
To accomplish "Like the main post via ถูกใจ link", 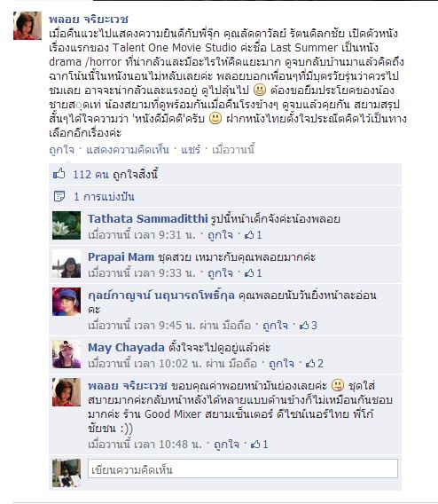I will [62, 150].
